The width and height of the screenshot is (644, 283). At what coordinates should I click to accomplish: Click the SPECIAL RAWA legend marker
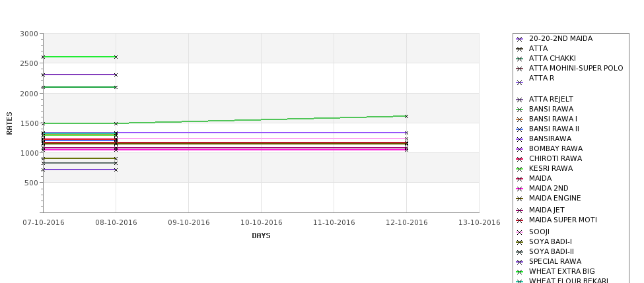[x=520, y=262]
